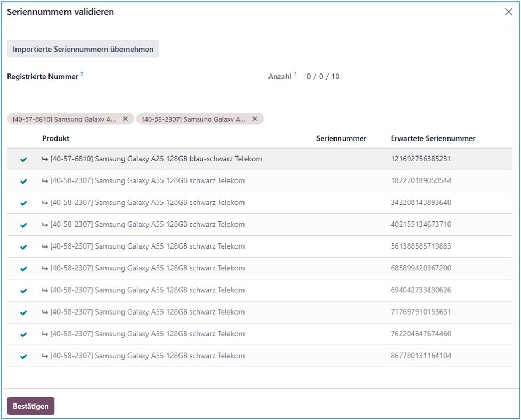521x420 pixels.
Task: Click expected serial number 762204647674460
Action: (x=421, y=334)
